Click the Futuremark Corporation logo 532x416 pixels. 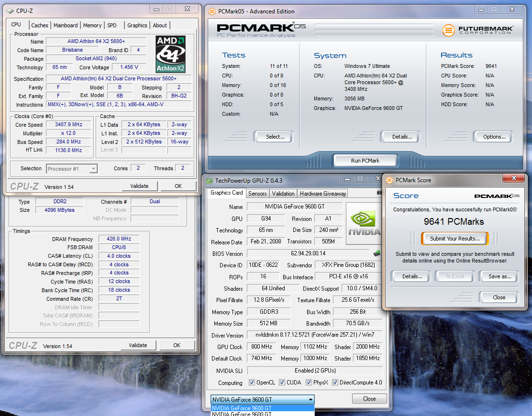click(478, 30)
